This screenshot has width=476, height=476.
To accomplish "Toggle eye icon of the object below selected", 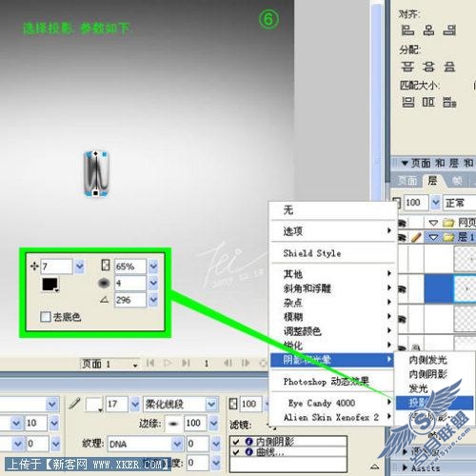I will pyautogui.click(x=403, y=319).
